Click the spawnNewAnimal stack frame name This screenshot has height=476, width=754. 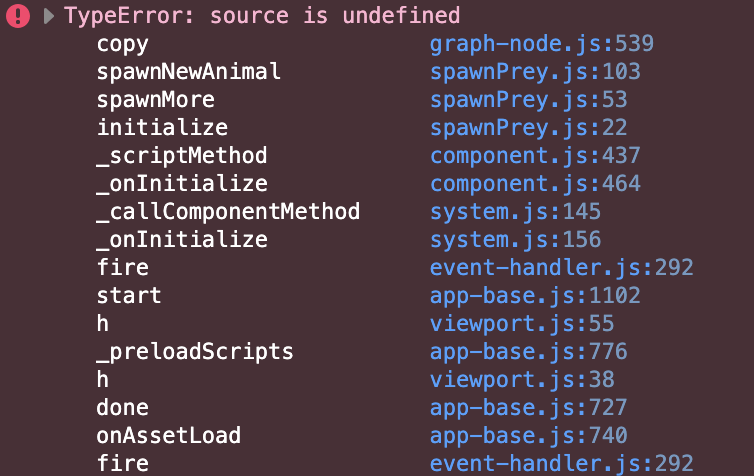pos(188,72)
